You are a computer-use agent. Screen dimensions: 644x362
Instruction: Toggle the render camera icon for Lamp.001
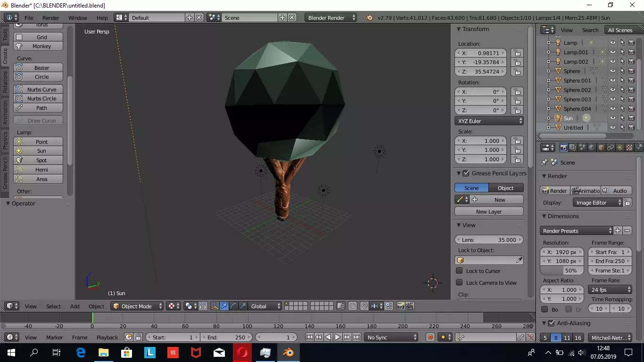[631, 52]
